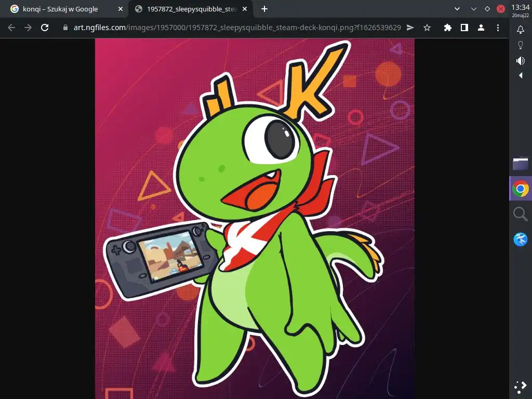Open the tab search dropdown arrow
This screenshot has width=532, height=399.
click(457, 9)
